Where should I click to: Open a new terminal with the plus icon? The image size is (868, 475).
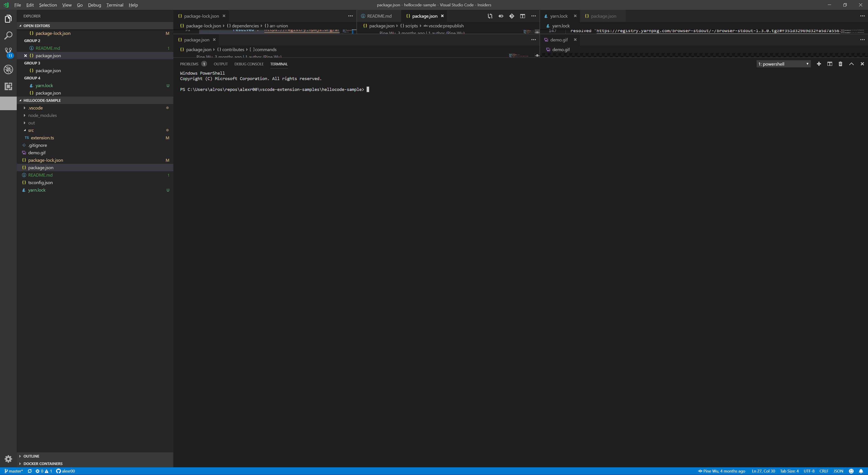pyautogui.click(x=819, y=64)
